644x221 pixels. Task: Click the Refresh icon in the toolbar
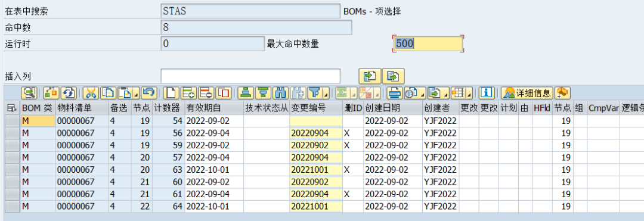tap(69, 93)
